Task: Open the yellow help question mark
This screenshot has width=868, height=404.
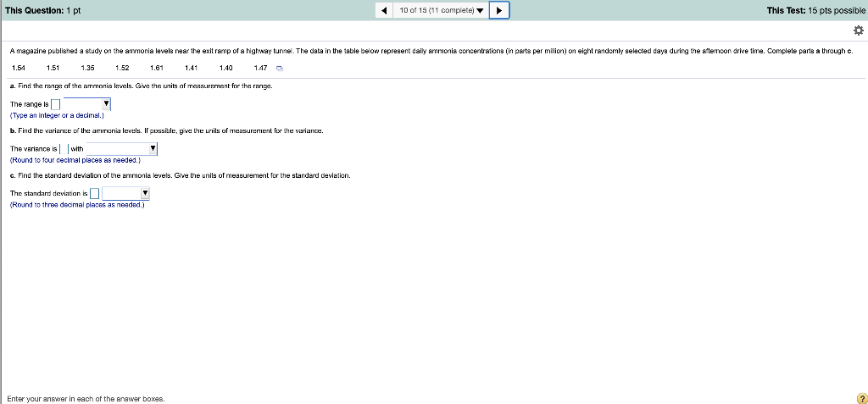Action: [x=861, y=398]
